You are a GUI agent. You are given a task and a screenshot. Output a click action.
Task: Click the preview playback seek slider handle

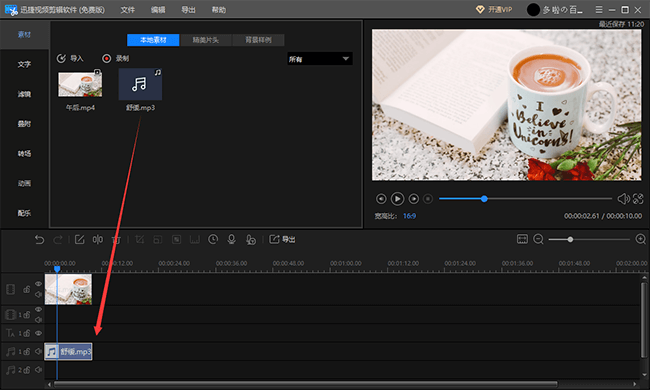click(x=484, y=199)
